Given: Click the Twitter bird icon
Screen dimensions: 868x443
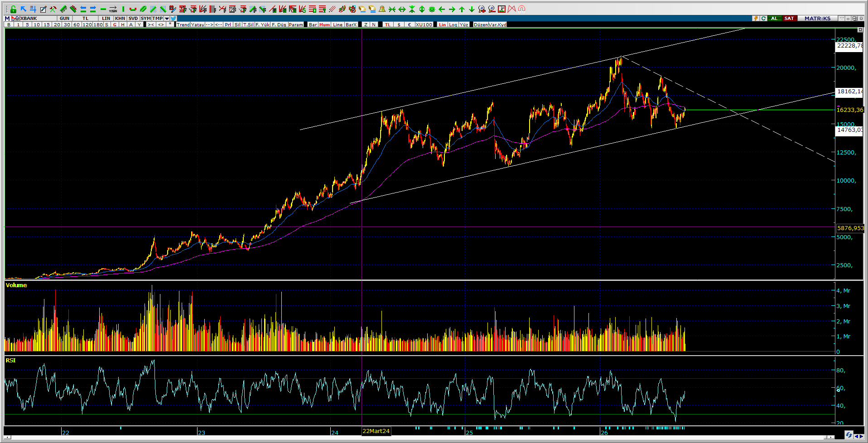Looking at the screenshot, I should (174, 19).
